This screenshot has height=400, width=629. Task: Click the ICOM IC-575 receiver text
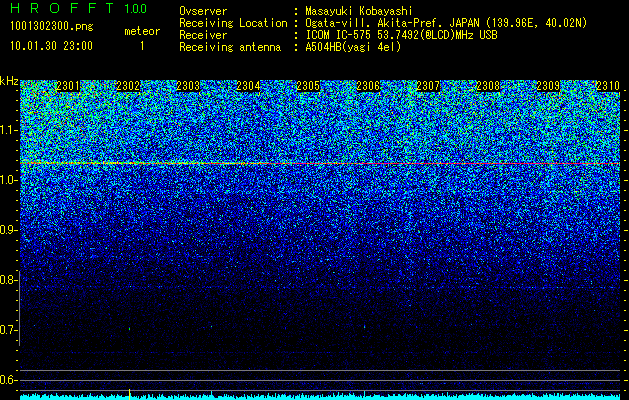(x=401, y=35)
